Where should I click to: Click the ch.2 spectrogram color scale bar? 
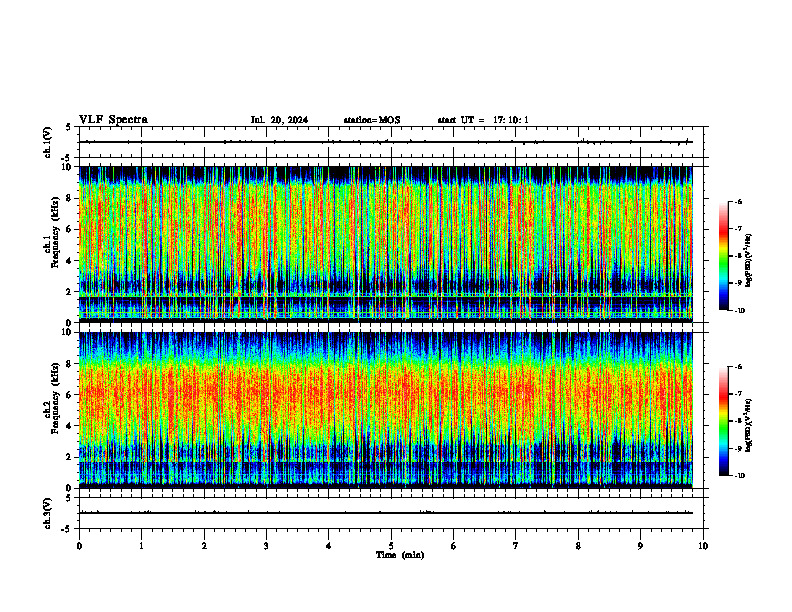(x=723, y=421)
